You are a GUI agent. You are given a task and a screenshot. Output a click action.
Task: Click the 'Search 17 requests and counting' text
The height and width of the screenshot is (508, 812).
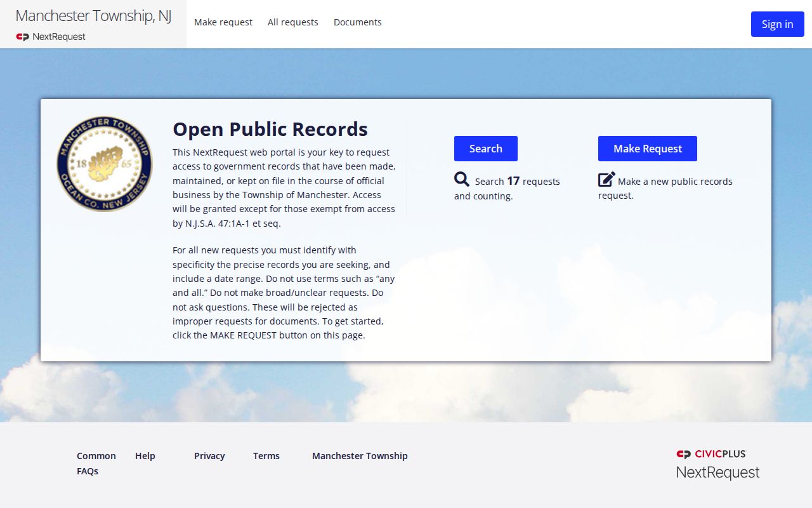[x=507, y=189]
